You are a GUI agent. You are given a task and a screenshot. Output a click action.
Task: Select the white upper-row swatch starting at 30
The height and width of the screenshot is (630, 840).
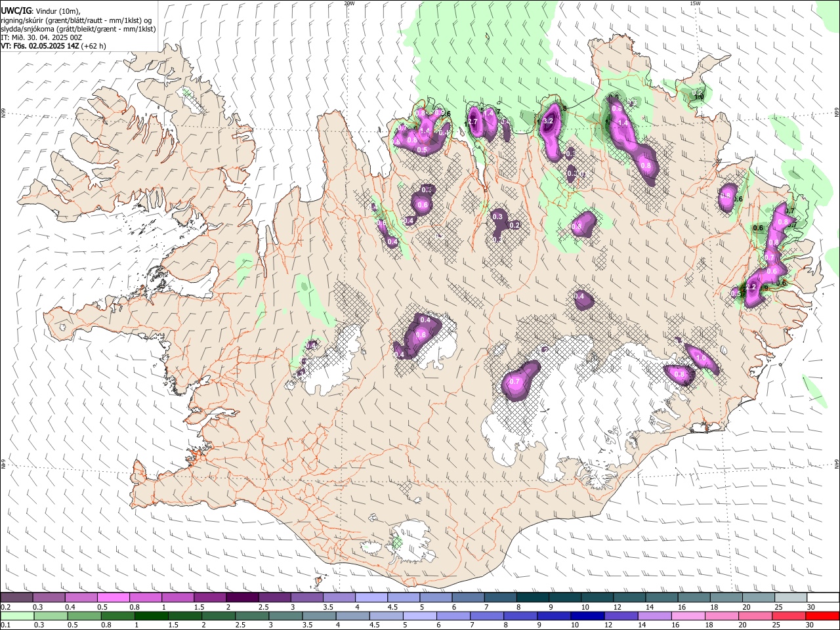pos(822,597)
